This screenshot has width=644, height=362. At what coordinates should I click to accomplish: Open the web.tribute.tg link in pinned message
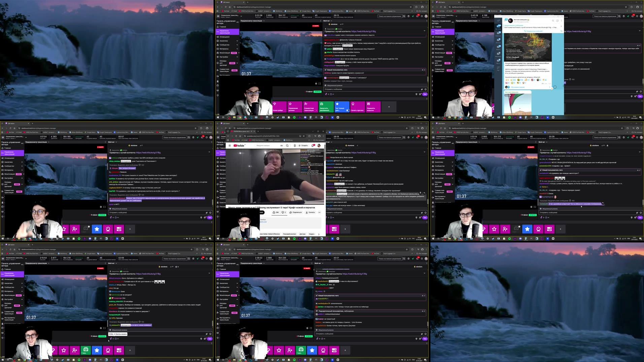(x=363, y=31)
